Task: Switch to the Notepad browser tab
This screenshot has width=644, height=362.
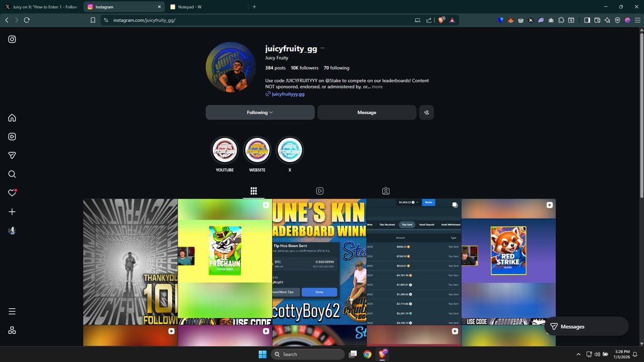Action: click(x=204, y=7)
